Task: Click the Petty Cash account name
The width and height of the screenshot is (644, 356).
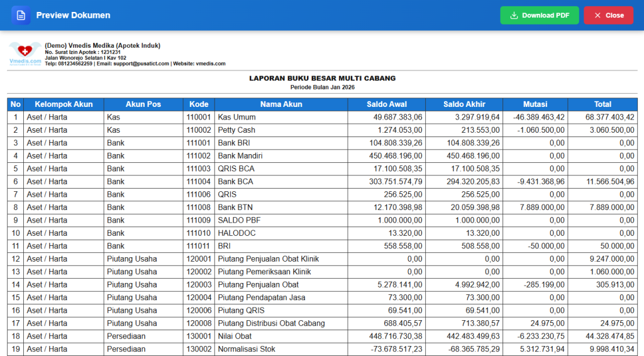Action: tap(236, 130)
